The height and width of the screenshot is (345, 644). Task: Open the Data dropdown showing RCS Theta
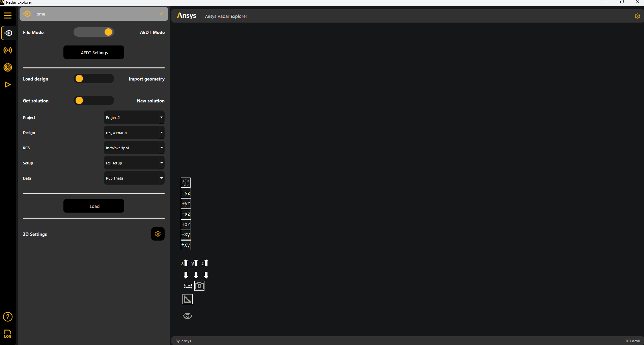pyautogui.click(x=134, y=178)
